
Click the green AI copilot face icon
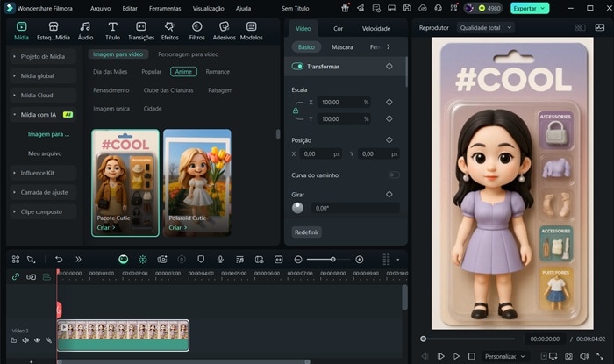[x=124, y=259]
